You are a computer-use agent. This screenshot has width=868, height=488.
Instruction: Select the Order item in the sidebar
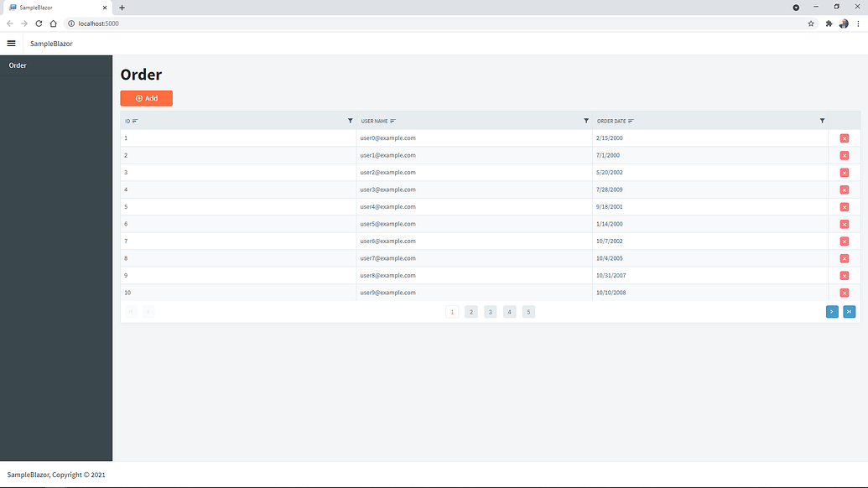coord(17,65)
